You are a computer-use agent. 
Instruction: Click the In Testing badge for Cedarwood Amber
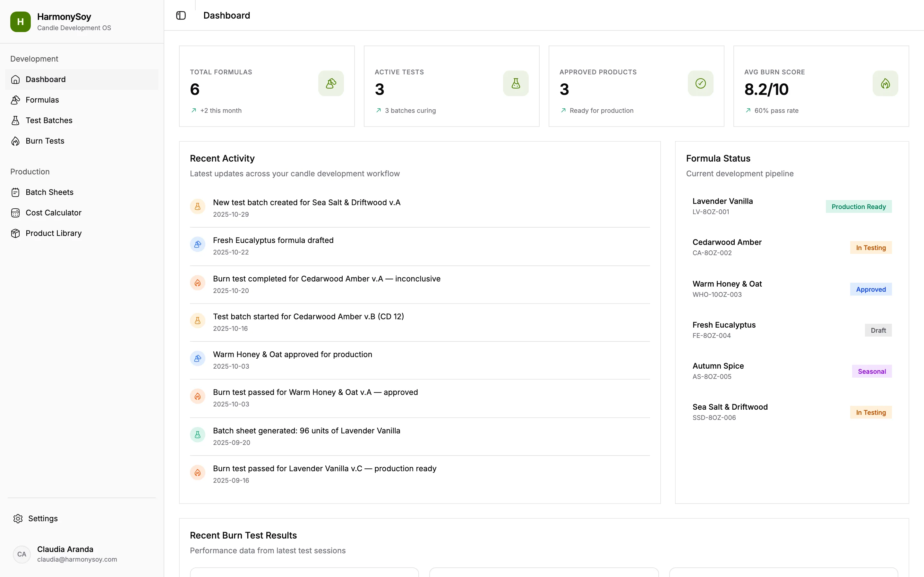tap(870, 247)
